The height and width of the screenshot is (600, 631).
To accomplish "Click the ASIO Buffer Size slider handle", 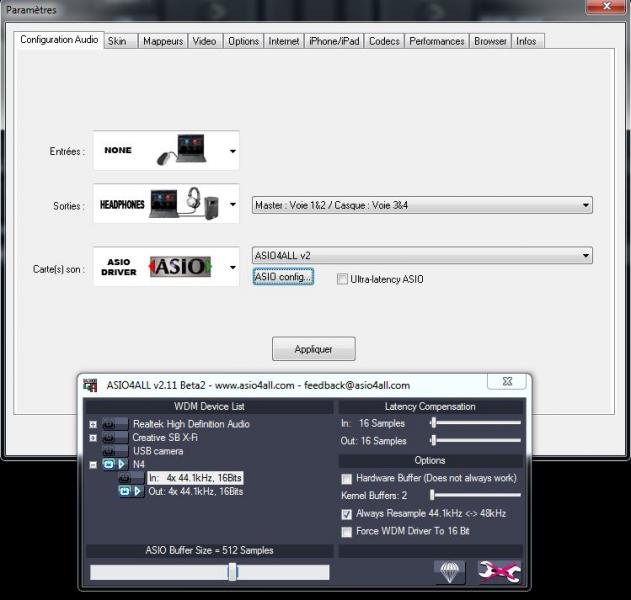I will coord(232,571).
